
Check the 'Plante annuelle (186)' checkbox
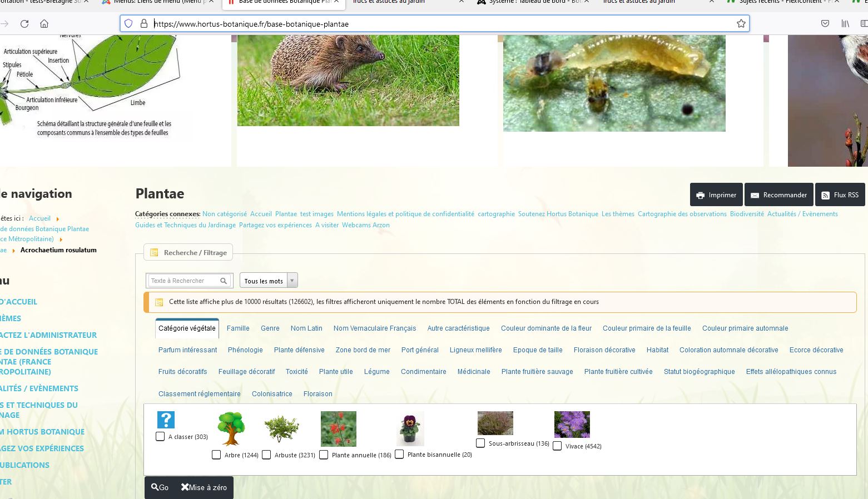(x=324, y=455)
